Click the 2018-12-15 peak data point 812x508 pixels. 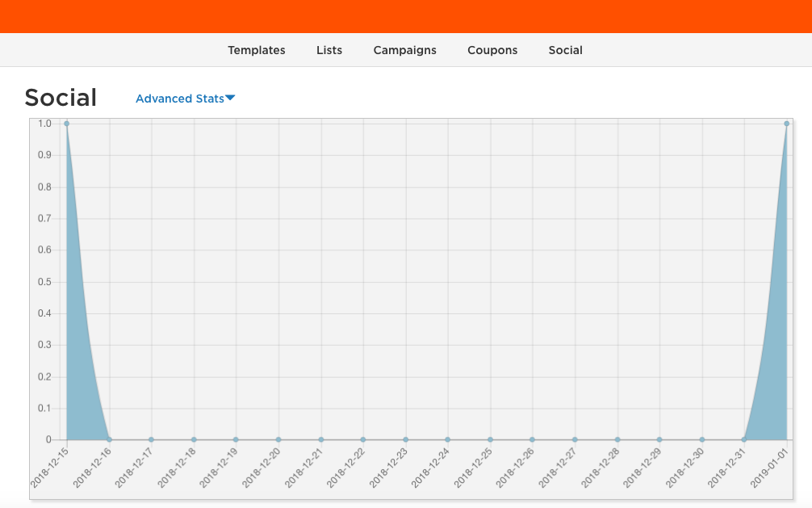coord(66,124)
